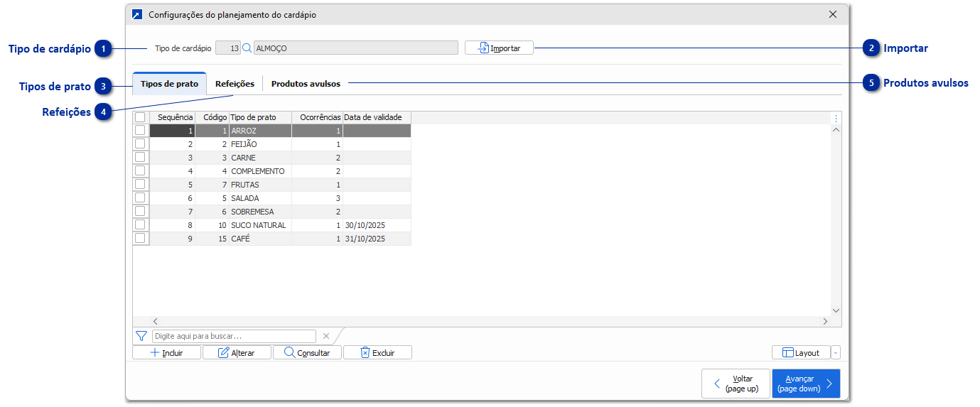Click the vertical scrollbar up arrow

(836, 130)
